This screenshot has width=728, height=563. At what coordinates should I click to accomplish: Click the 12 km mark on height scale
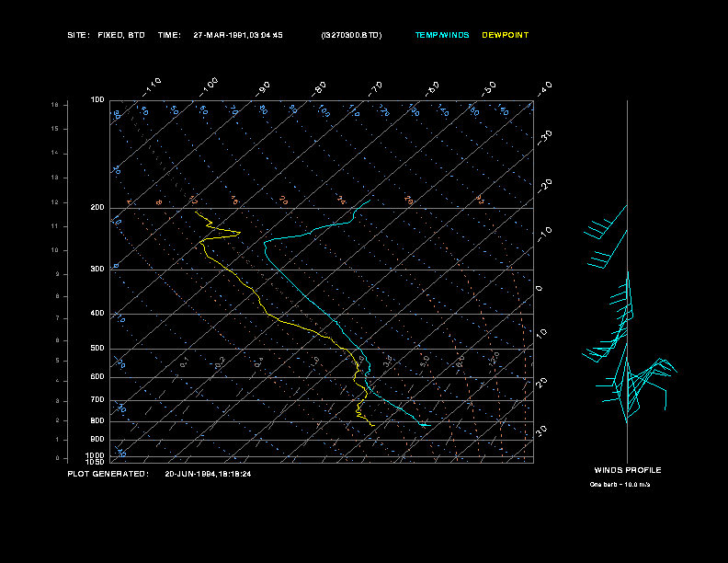pyautogui.click(x=55, y=202)
